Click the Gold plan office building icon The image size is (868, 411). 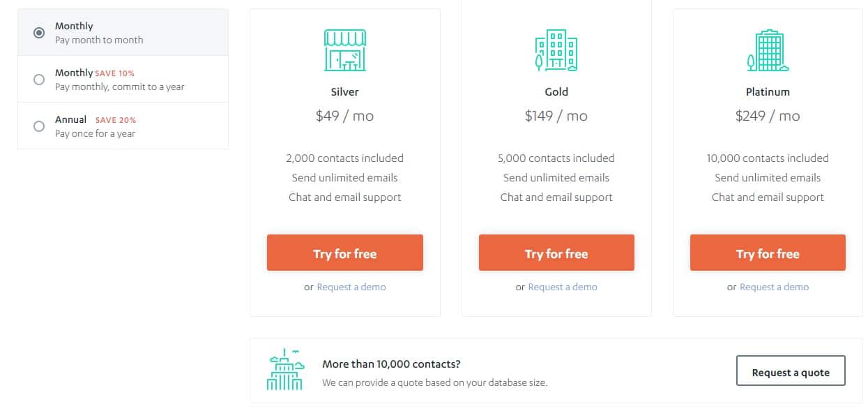(x=556, y=50)
